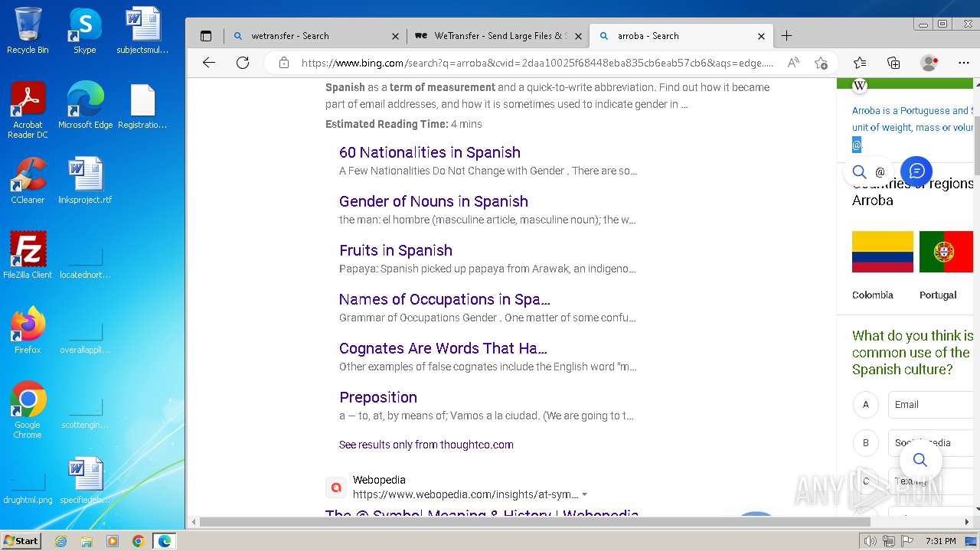The image size is (980, 551).
Task: Open Internet Explorer from taskbar
Action: (x=60, y=541)
